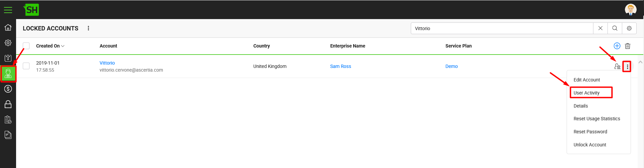Open the Vittorio row three-dot actions menu

[x=628, y=67]
